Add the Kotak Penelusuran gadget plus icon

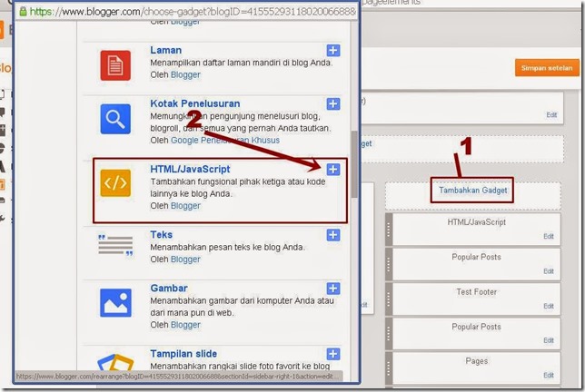click(333, 103)
